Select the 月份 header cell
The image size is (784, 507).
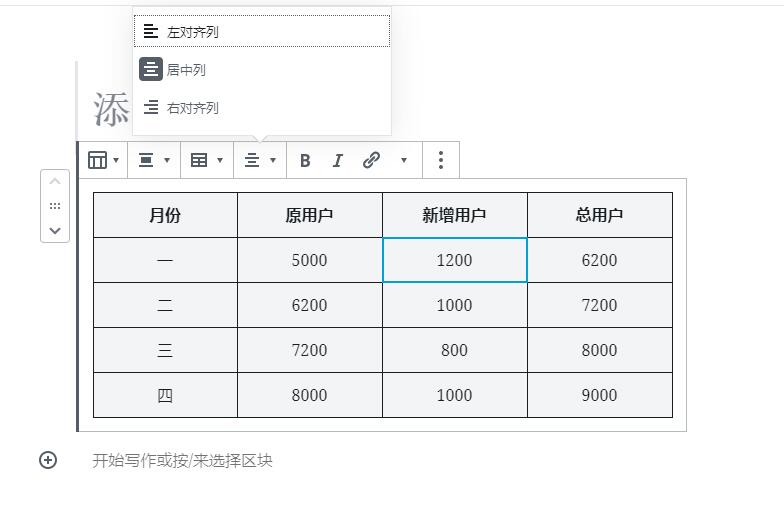[166, 215]
